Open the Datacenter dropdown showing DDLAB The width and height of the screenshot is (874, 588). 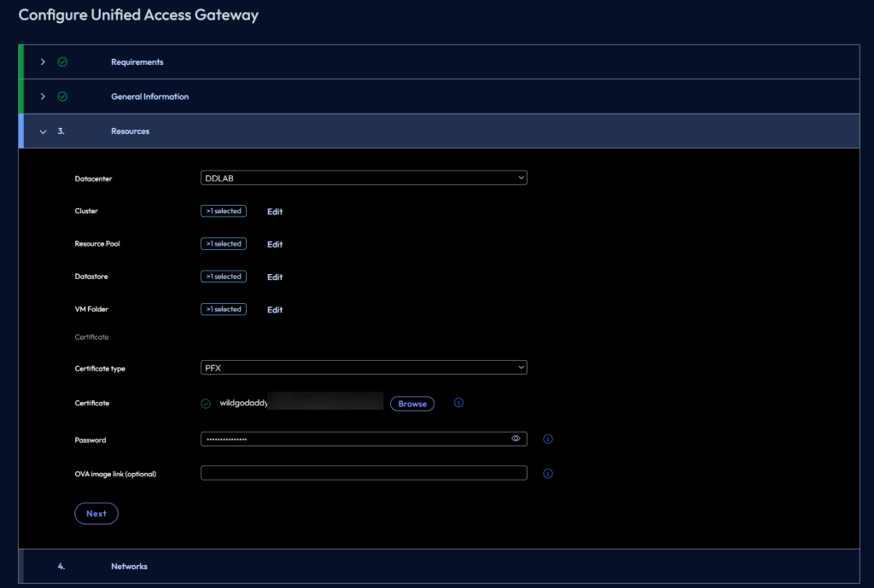(364, 178)
